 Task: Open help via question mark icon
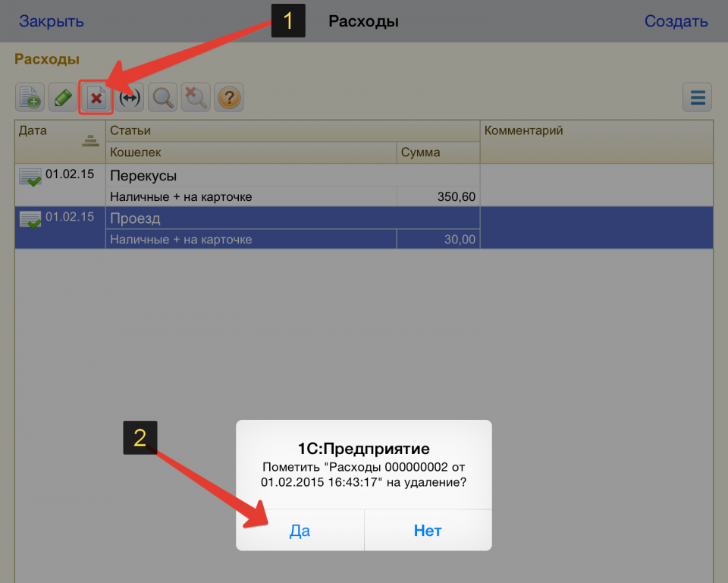pyautogui.click(x=229, y=98)
